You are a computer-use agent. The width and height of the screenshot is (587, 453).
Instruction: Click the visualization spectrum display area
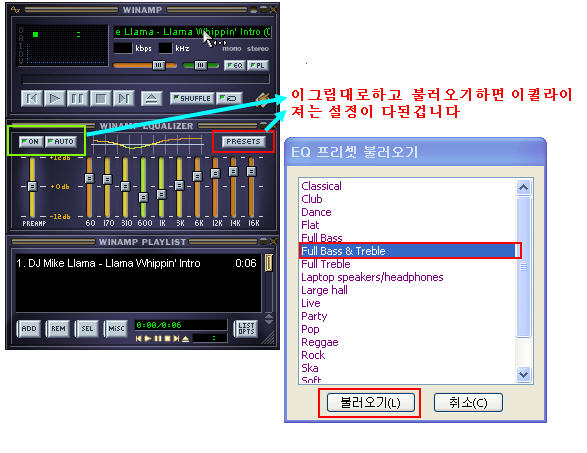[67, 46]
